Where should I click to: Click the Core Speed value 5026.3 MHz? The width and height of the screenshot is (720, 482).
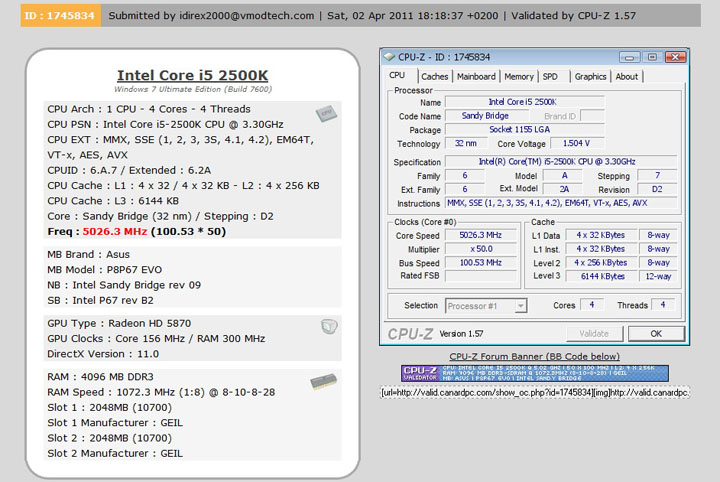point(481,235)
